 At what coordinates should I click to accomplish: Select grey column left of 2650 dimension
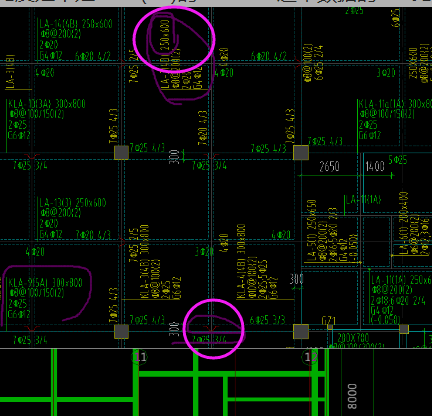click(301, 153)
